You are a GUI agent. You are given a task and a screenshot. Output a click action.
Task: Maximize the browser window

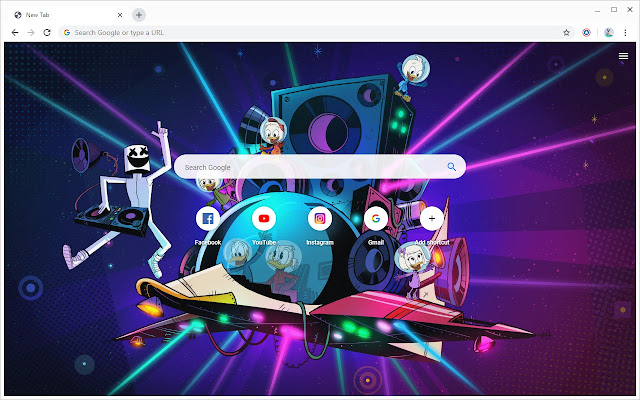coord(614,10)
